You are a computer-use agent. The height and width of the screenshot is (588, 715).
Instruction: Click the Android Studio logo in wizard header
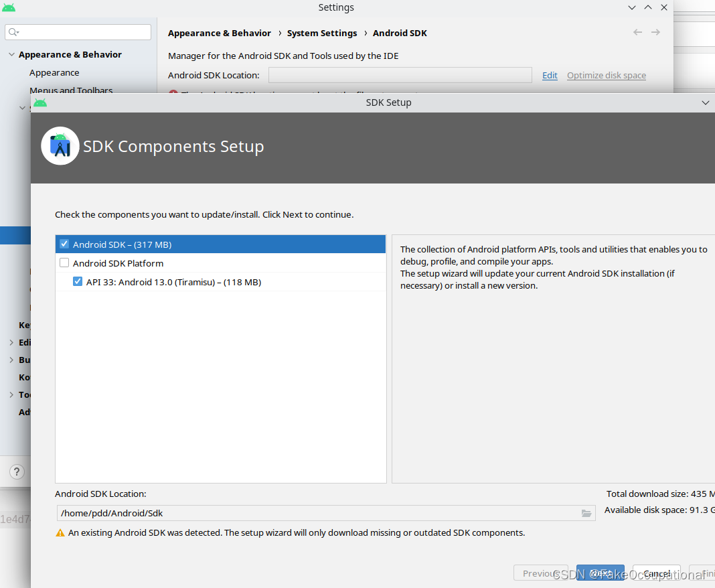click(60, 146)
